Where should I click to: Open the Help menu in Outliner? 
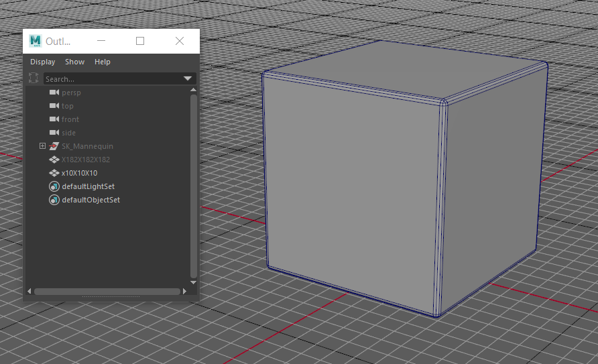(x=102, y=62)
